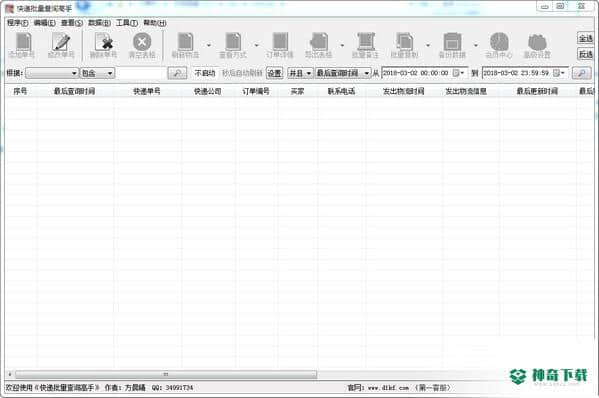The image size is (599, 398).
Task: Click the 快递公司 column header
Action: [x=207, y=91]
